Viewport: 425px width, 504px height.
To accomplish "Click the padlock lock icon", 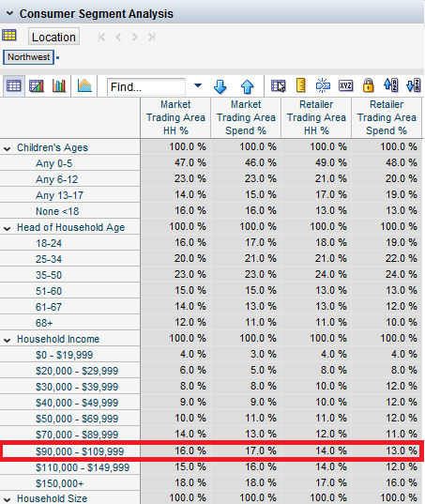I will pyautogui.click(x=368, y=85).
